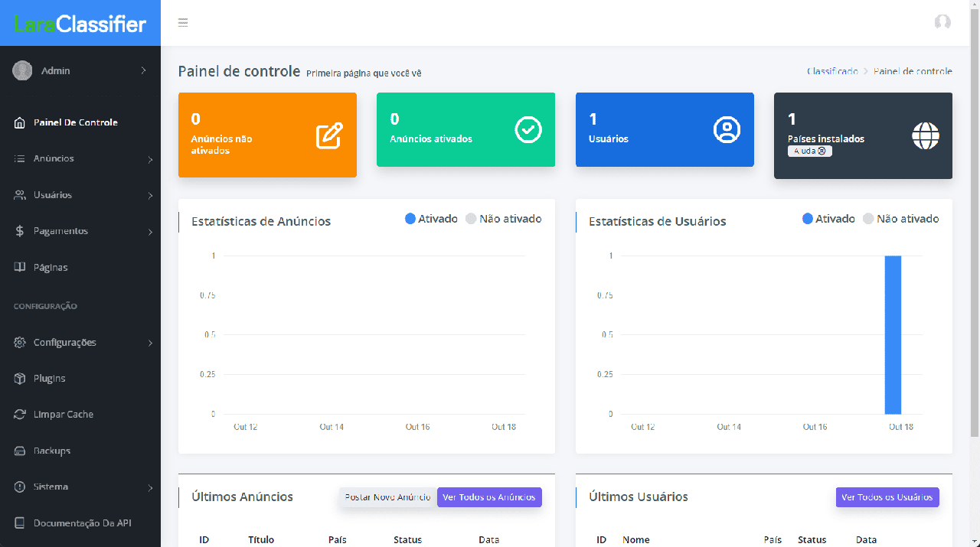Open the Plugins menu item

80,379
